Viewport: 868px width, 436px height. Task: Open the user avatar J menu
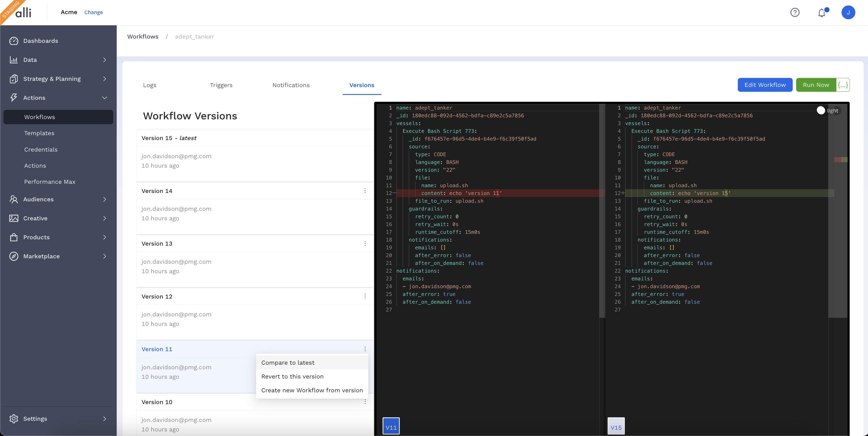coord(848,12)
